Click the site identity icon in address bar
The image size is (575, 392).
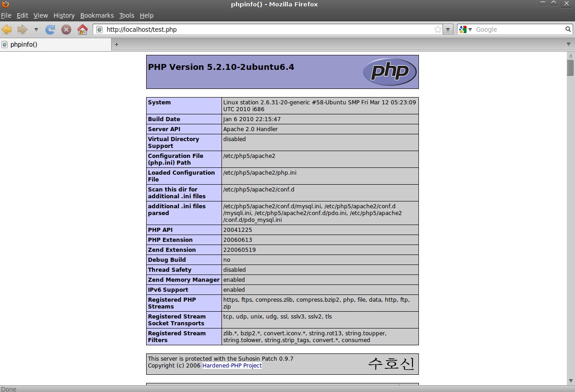(99, 29)
